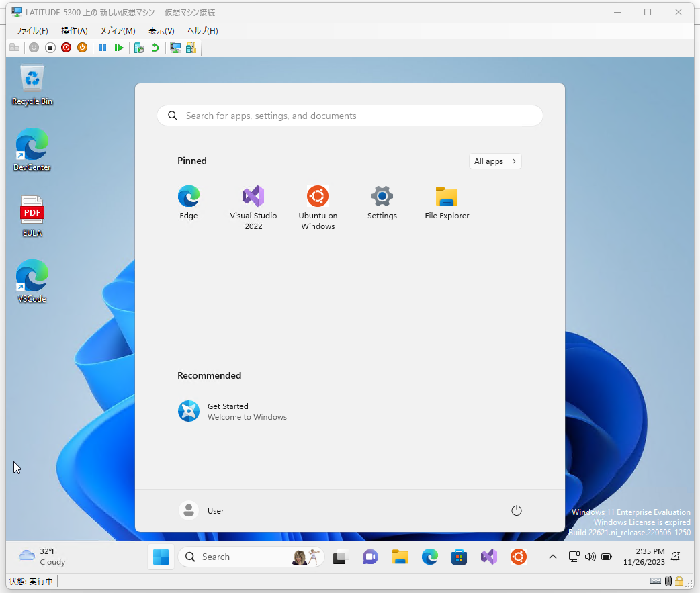The image size is (700, 593).
Task: Click the 状態: 実行中 status text
Action: (x=31, y=581)
